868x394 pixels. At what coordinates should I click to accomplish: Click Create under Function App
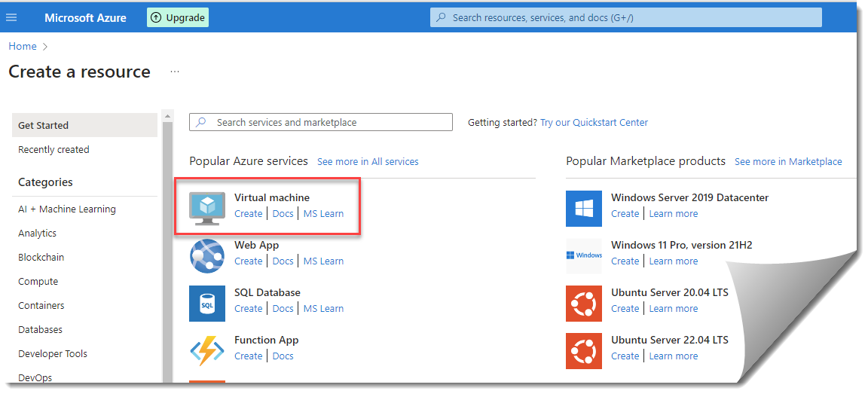click(248, 356)
